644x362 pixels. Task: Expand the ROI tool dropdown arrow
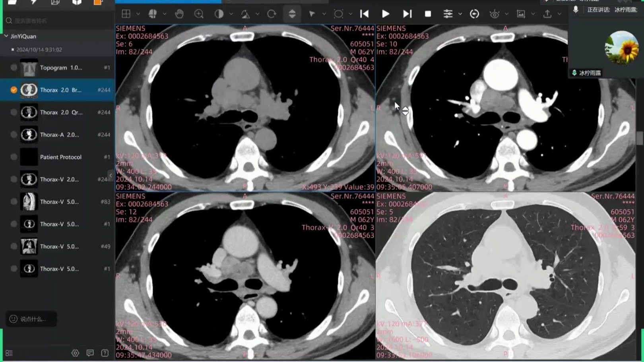click(350, 14)
